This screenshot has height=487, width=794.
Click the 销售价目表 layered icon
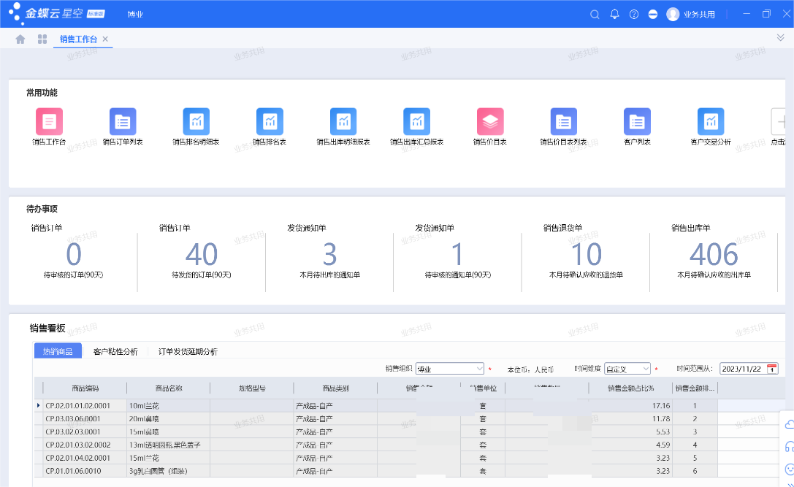click(x=490, y=122)
